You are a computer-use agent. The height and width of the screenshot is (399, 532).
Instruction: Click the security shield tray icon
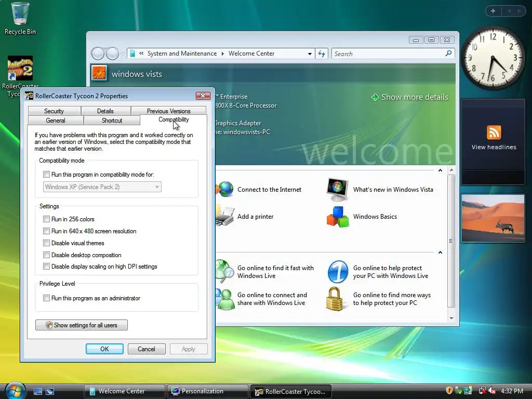point(449,391)
